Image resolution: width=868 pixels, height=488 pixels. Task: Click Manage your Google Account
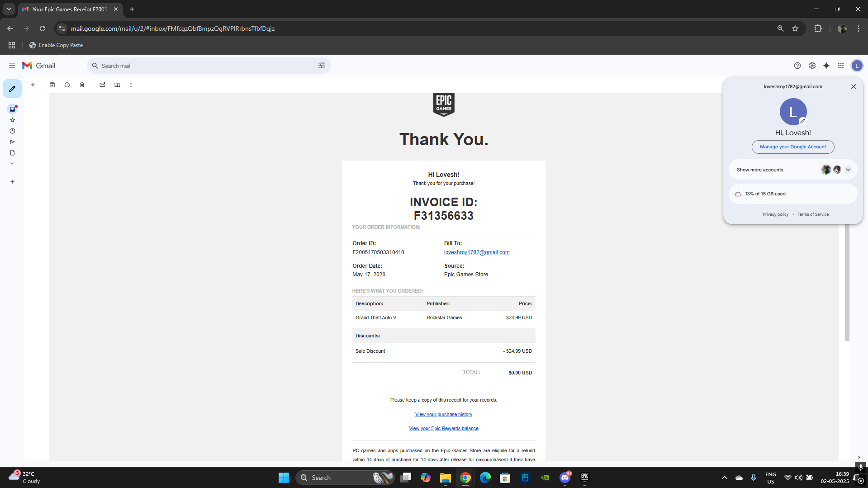(x=792, y=147)
